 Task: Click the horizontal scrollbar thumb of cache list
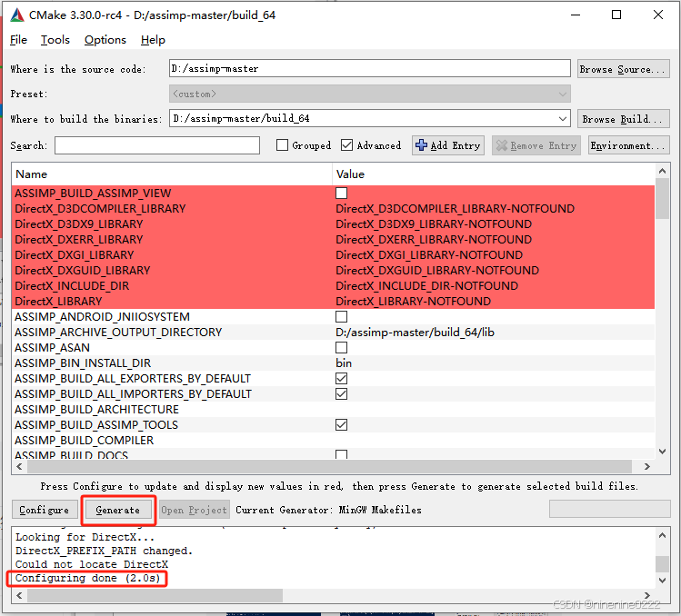tap(330, 467)
